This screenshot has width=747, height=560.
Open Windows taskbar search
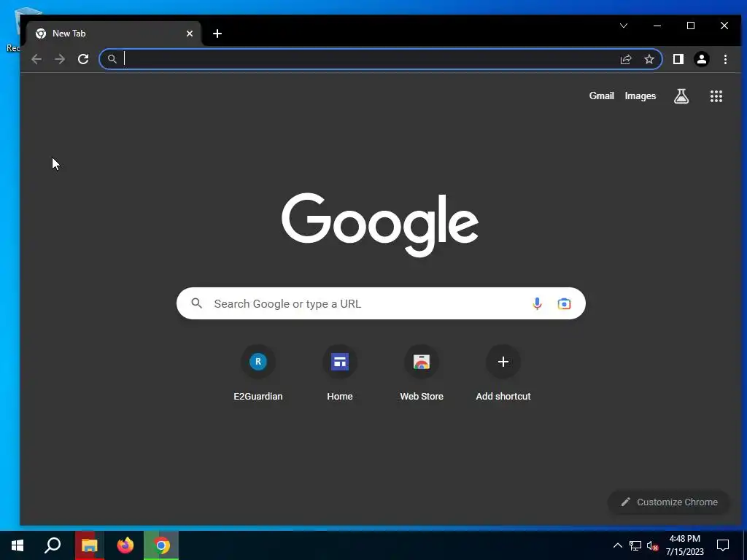tap(53, 545)
